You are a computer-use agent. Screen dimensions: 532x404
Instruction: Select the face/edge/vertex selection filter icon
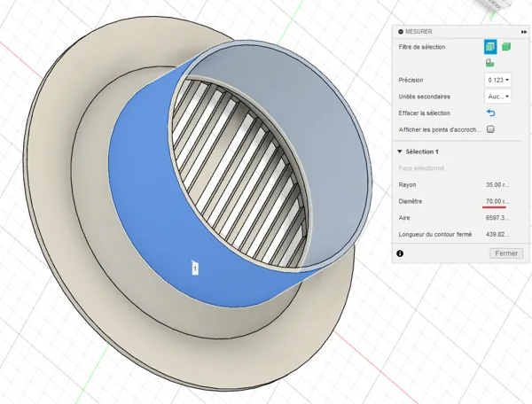(x=490, y=47)
